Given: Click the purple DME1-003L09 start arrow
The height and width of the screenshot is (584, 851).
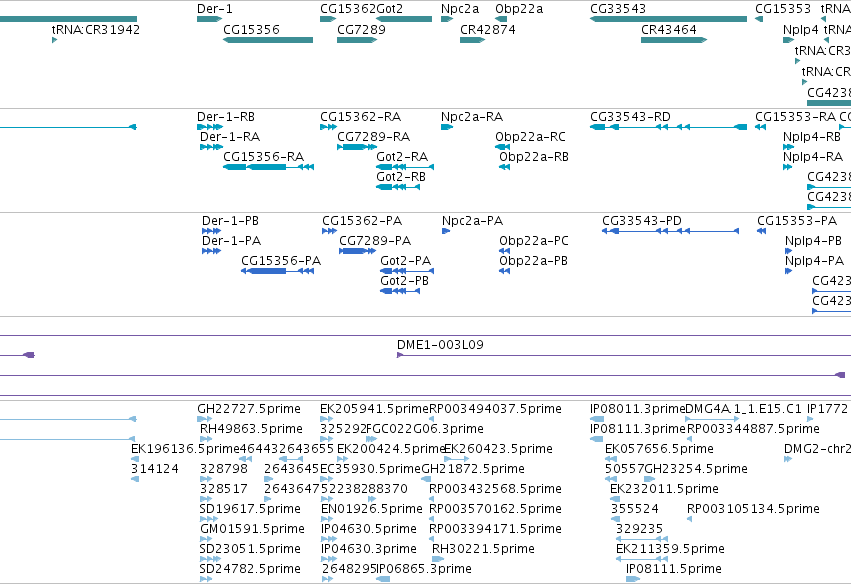Looking at the screenshot, I should coord(400,355).
